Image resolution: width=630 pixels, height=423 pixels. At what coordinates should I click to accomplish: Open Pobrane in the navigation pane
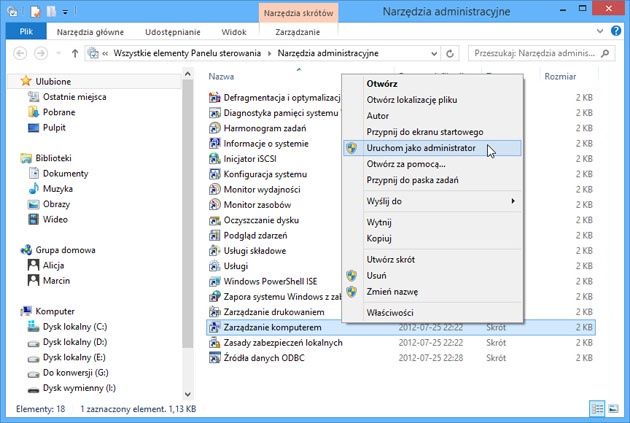[59, 112]
